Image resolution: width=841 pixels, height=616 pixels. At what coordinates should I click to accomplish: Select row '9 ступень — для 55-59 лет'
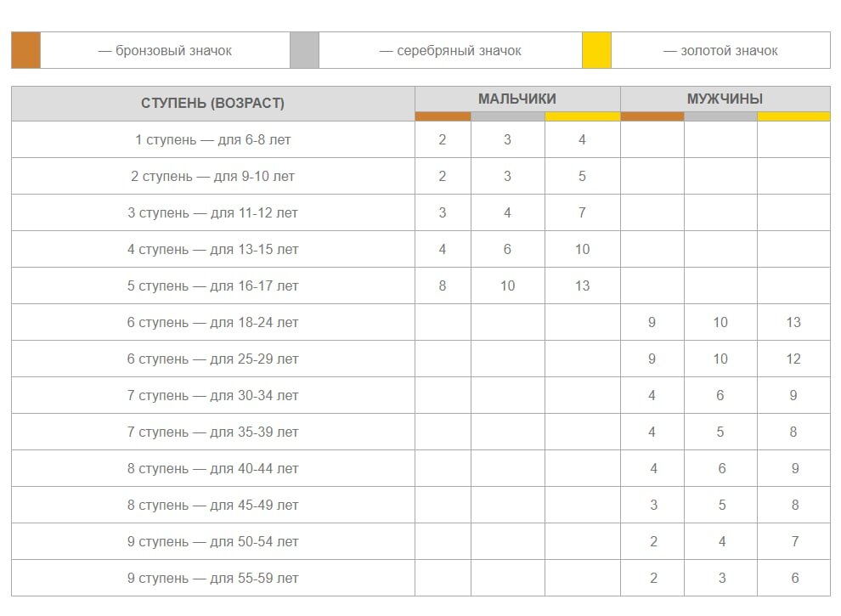[421, 578]
